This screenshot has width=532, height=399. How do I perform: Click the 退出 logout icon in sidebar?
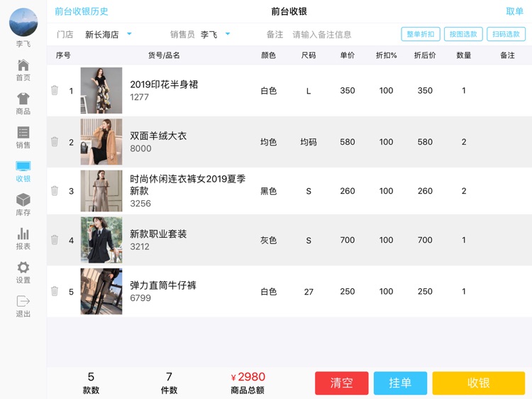pyautogui.click(x=23, y=301)
